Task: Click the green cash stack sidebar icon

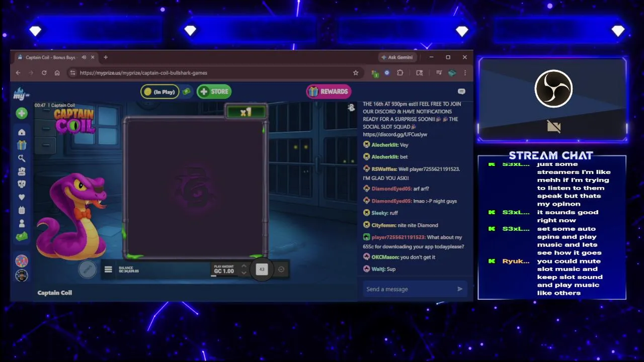Action: pyautogui.click(x=22, y=236)
